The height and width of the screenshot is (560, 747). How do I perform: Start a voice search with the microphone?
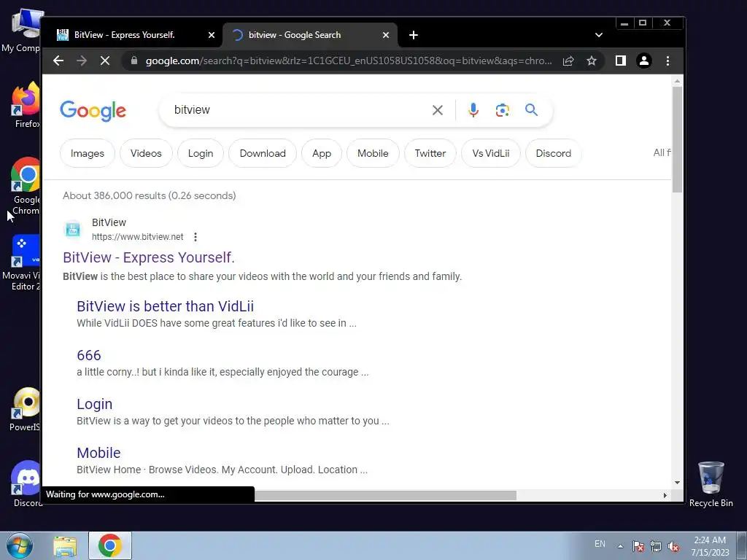473,110
